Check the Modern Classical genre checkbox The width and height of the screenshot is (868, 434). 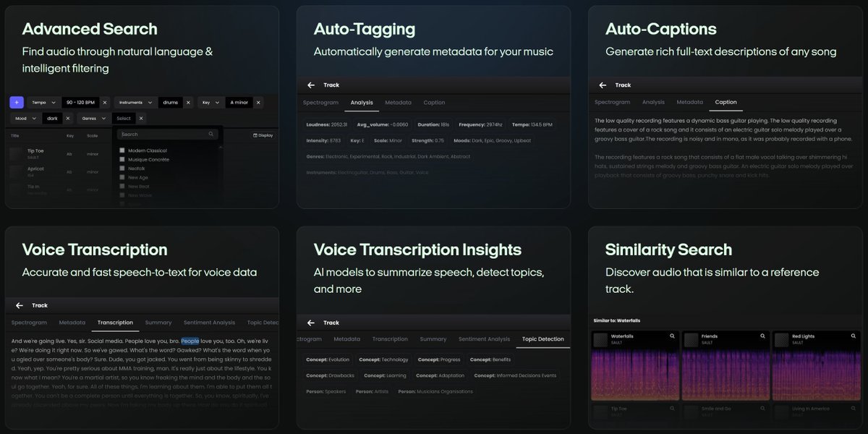pyautogui.click(x=122, y=150)
